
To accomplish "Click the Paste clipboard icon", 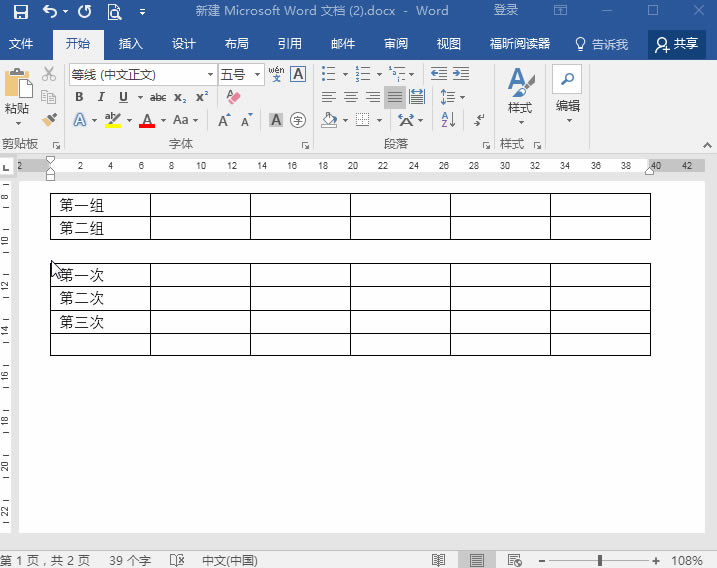I will [18, 84].
